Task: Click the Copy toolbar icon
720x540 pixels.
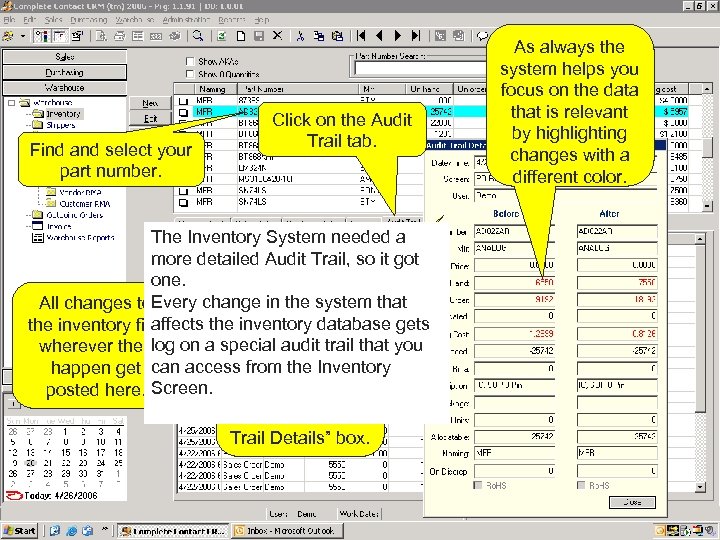Action: (x=319, y=36)
